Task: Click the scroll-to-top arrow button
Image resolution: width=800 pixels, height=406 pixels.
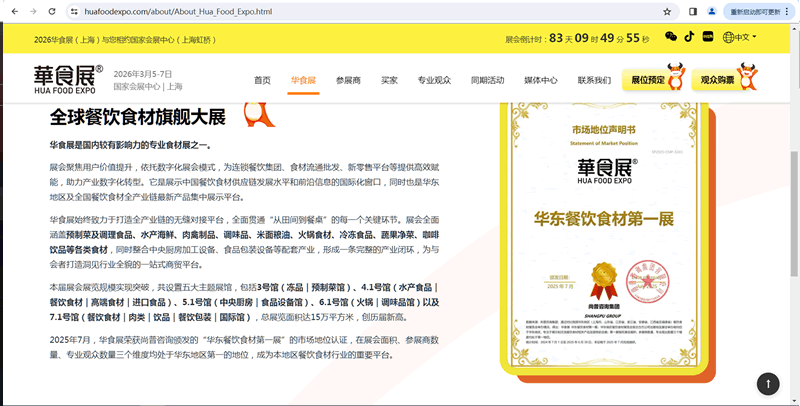Action: click(767, 382)
